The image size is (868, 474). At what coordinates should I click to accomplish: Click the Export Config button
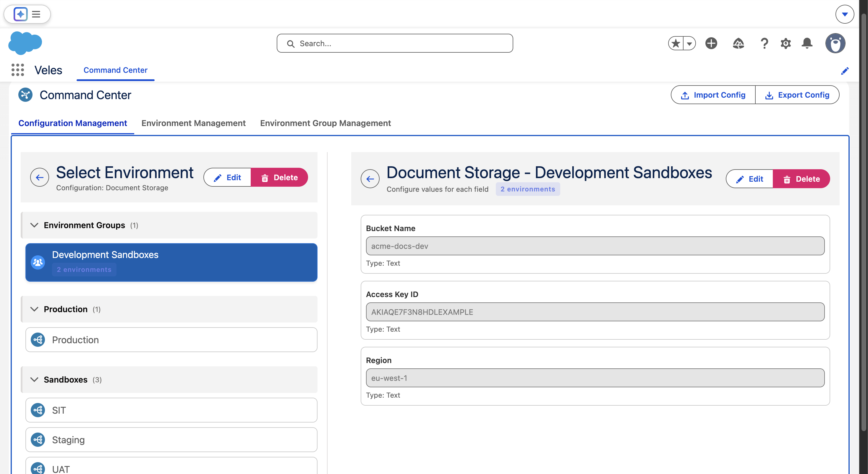point(797,95)
